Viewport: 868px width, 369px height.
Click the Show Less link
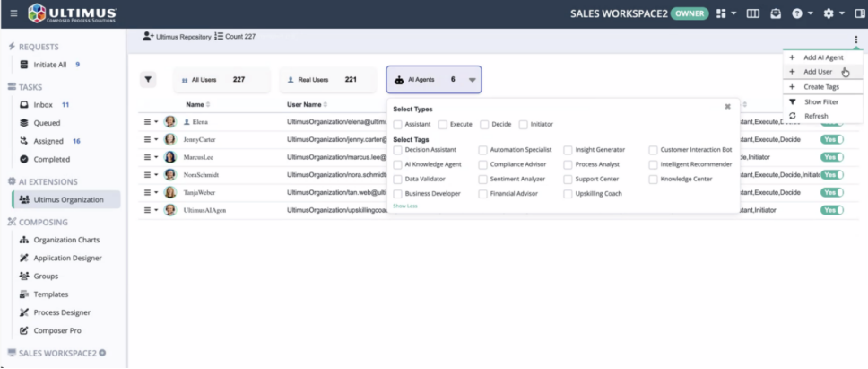click(x=405, y=206)
